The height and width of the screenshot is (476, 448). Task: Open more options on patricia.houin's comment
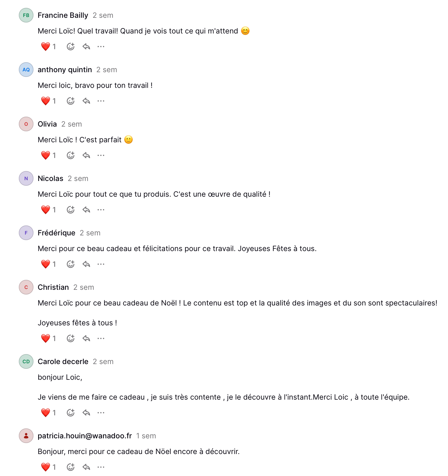[x=101, y=467]
